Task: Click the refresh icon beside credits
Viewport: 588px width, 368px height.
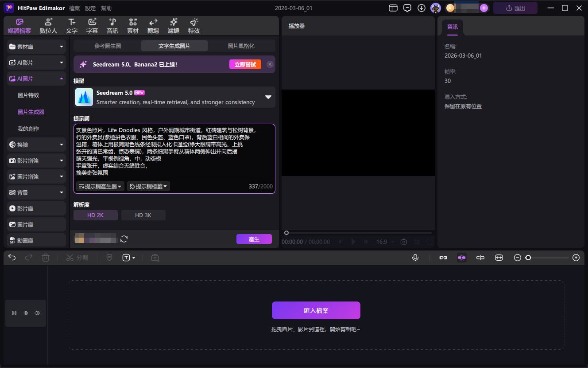Action: click(x=124, y=239)
